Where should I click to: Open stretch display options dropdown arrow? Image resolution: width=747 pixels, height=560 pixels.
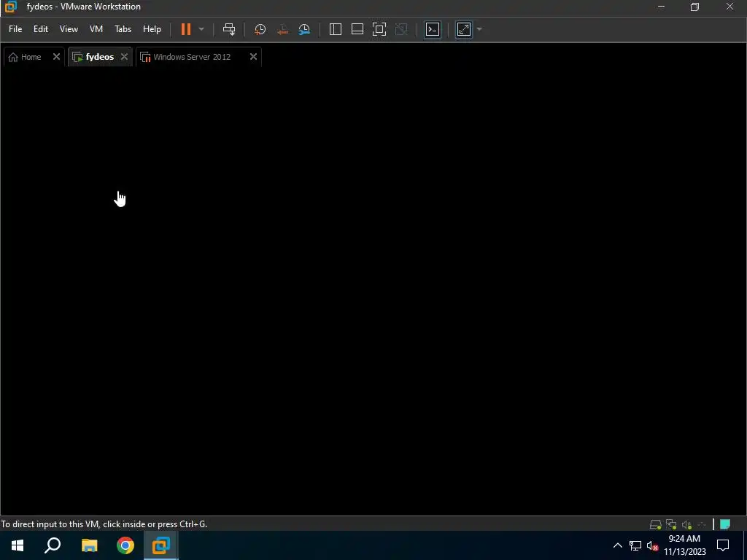point(479,29)
